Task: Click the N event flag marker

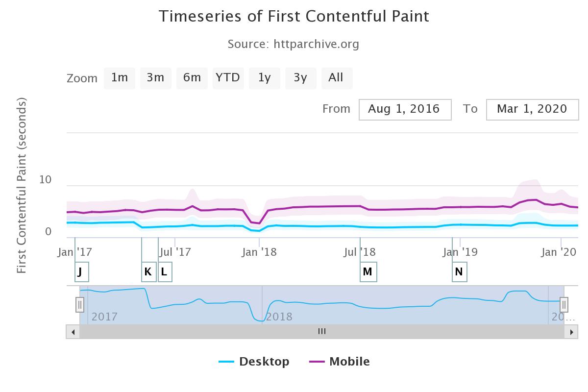Action: pyautogui.click(x=459, y=272)
